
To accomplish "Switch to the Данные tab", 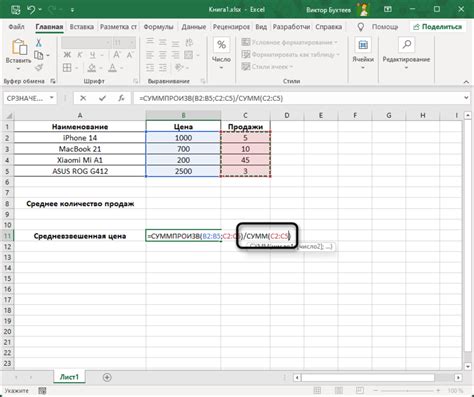I will (x=194, y=27).
